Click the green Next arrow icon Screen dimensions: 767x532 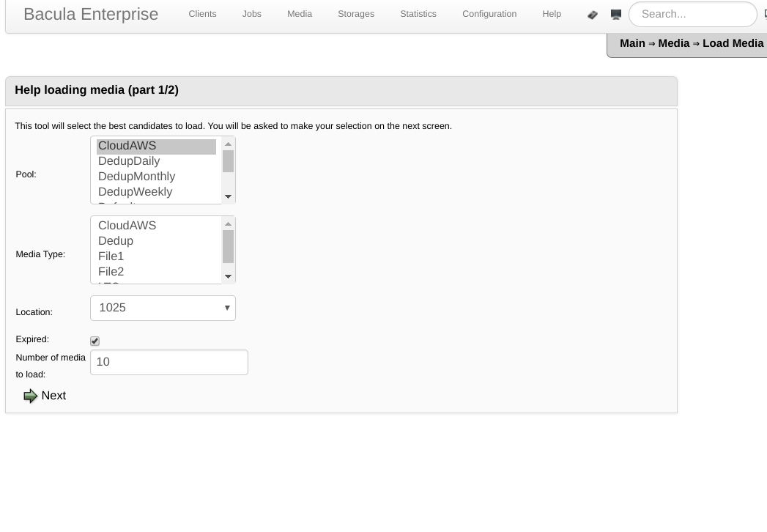click(x=30, y=396)
